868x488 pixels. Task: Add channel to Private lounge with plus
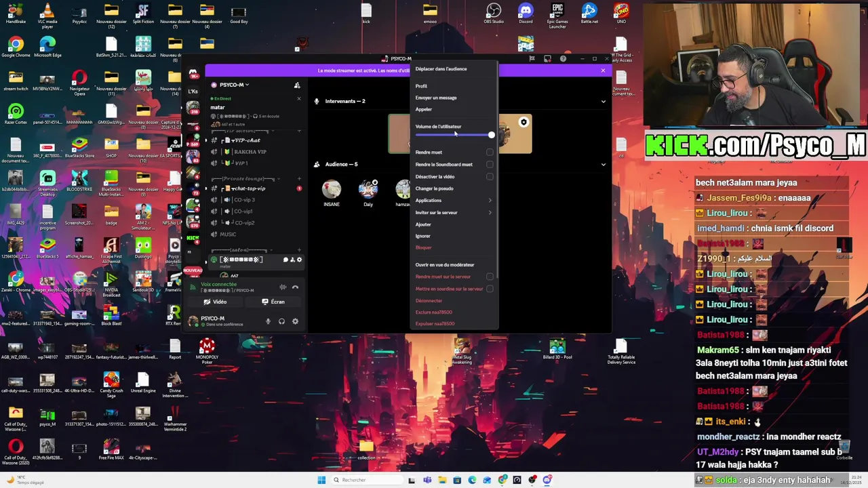299,179
